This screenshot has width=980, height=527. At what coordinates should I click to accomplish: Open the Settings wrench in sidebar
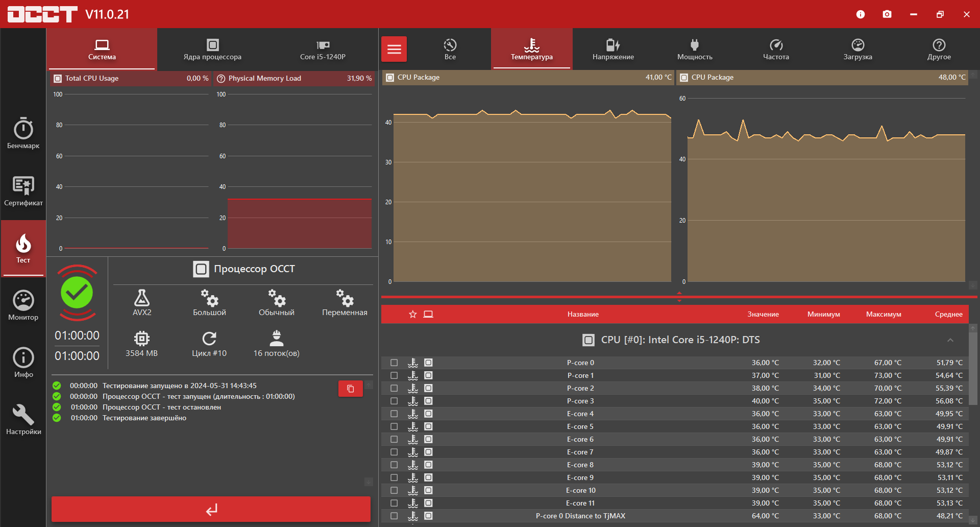[x=23, y=420]
